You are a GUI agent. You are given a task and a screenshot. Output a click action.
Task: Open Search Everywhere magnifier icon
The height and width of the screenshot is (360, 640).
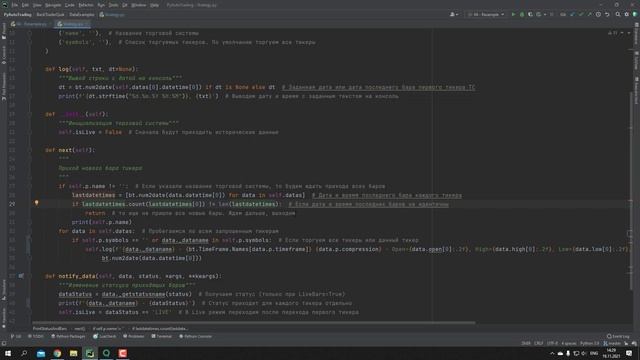pos(618,14)
